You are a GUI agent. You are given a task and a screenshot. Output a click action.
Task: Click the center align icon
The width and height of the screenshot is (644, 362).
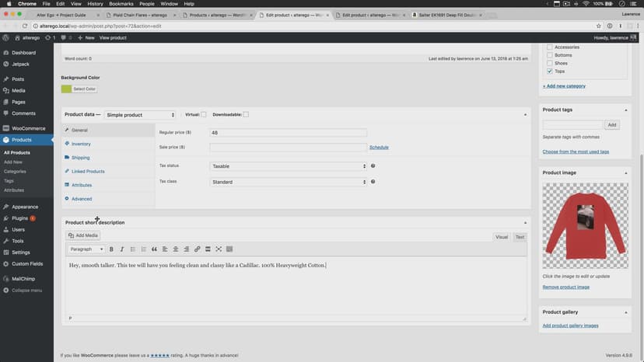coord(176,249)
